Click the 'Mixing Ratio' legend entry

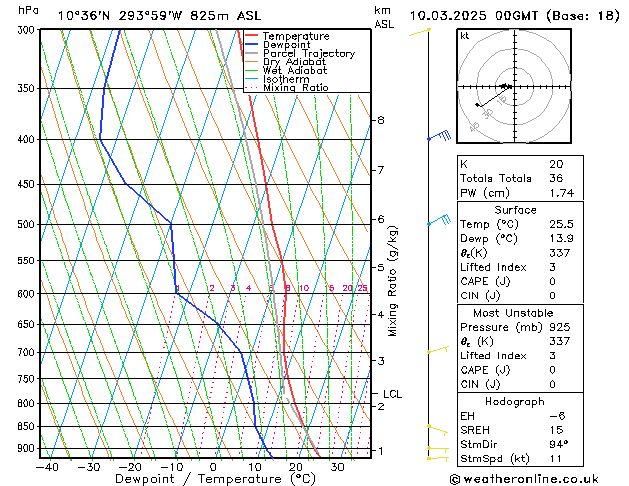point(296,87)
